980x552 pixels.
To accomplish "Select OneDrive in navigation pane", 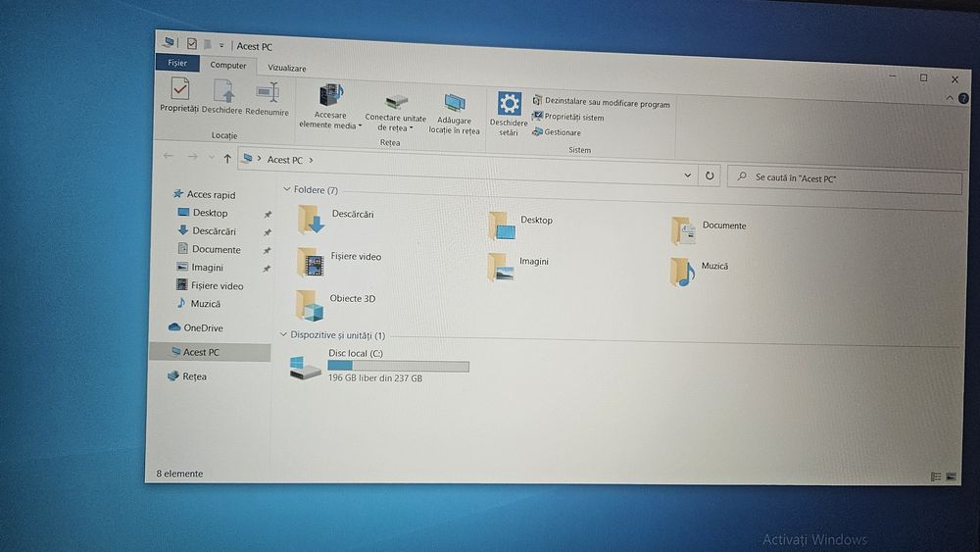I will tap(196, 327).
